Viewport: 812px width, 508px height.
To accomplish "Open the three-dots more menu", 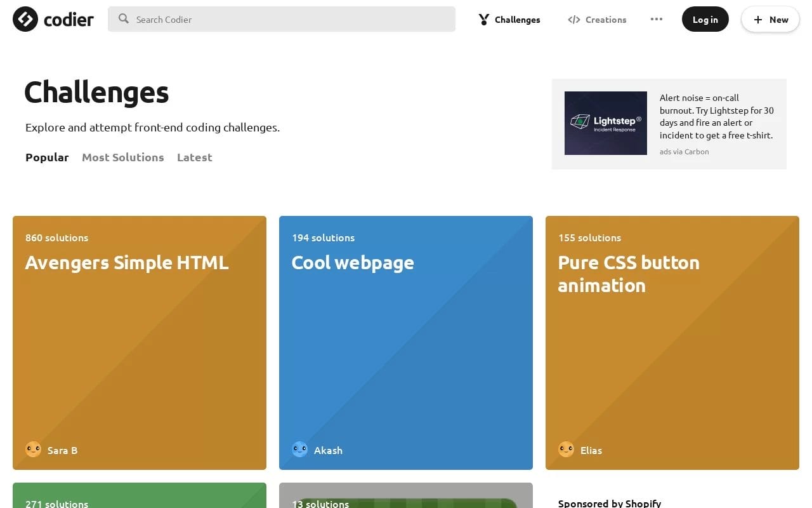I will point(657,19).
